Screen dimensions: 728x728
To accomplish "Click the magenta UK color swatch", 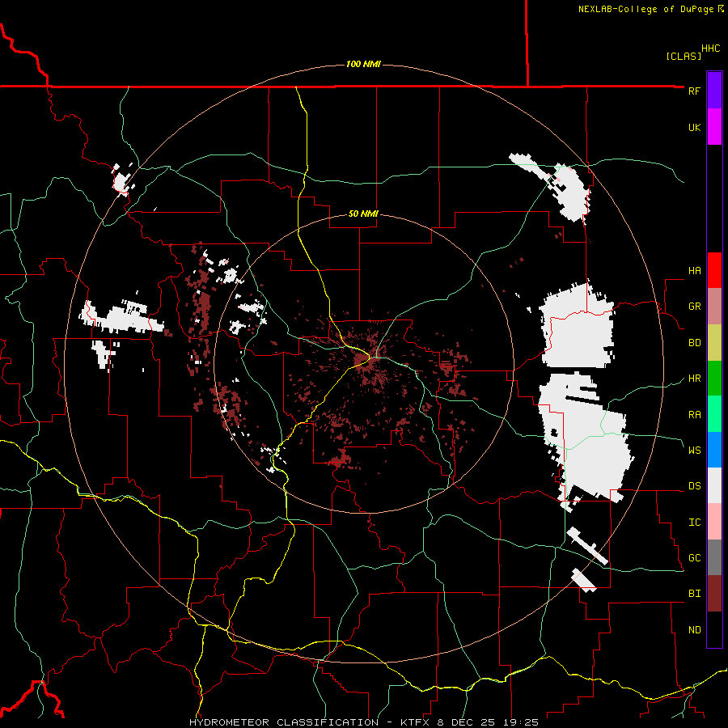I will [714, 127].
